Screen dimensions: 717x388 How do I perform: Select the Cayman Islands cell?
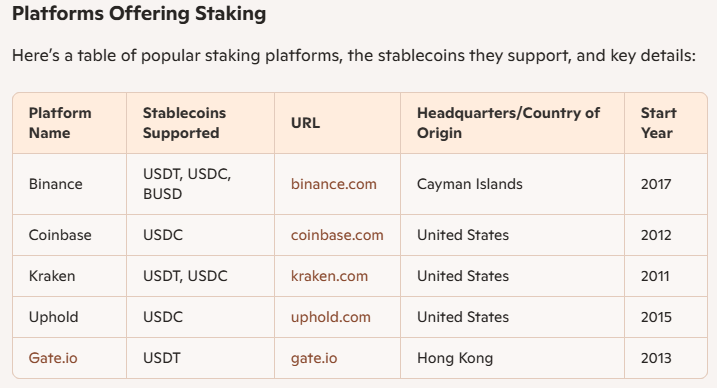513,184
